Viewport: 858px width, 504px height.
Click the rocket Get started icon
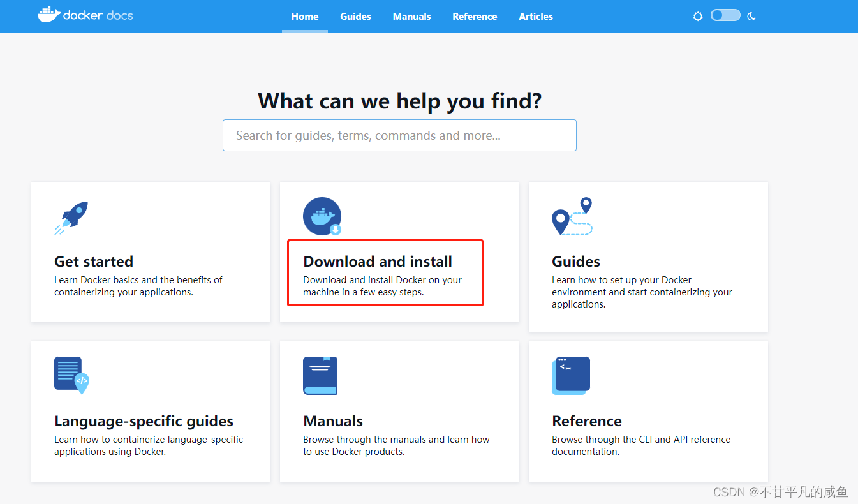[71, 218]
